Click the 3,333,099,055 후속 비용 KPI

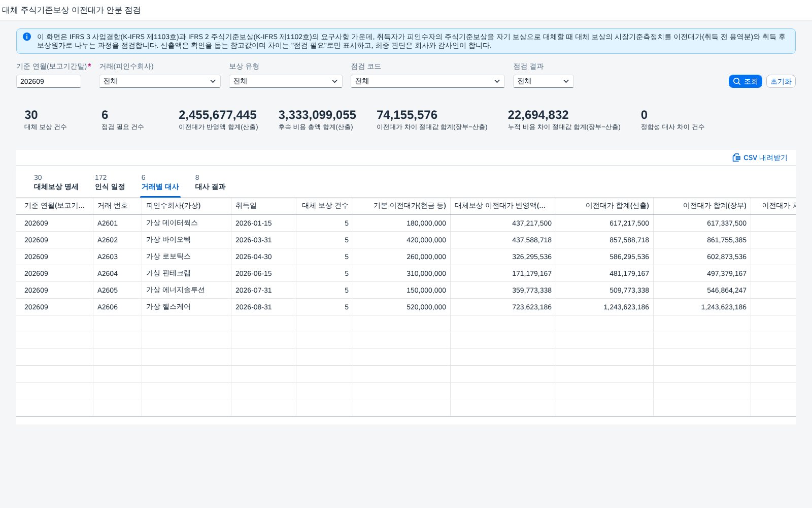(x=317, y=115)
